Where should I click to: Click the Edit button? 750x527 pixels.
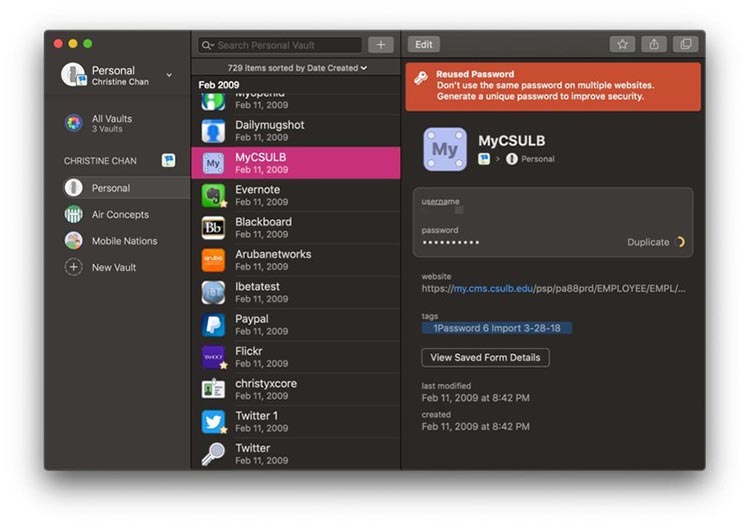tap(424, 44)
